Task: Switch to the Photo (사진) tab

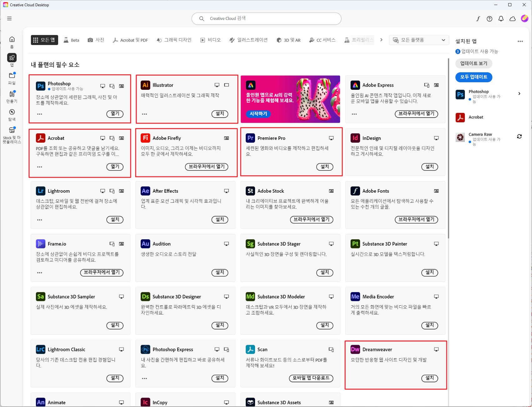Action: [x=96, y=40]
